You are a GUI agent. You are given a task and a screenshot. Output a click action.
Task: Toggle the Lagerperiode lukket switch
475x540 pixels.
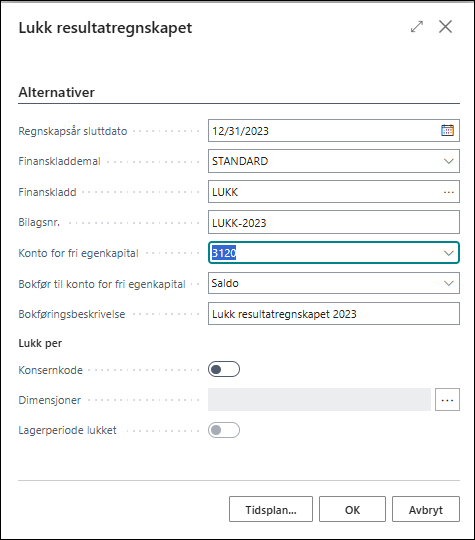224,430
